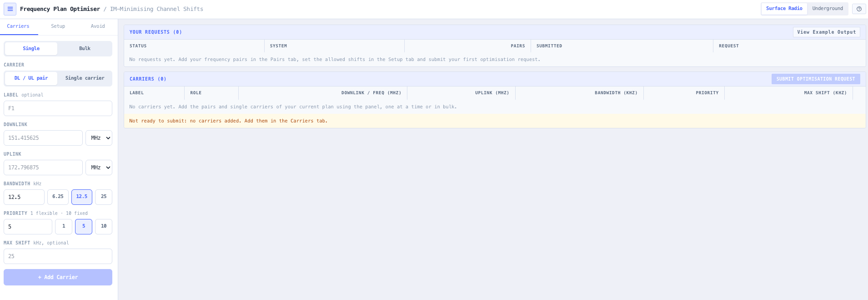Select Bulk entry mode
868x300 pixels.
click(x=85, y=49)
